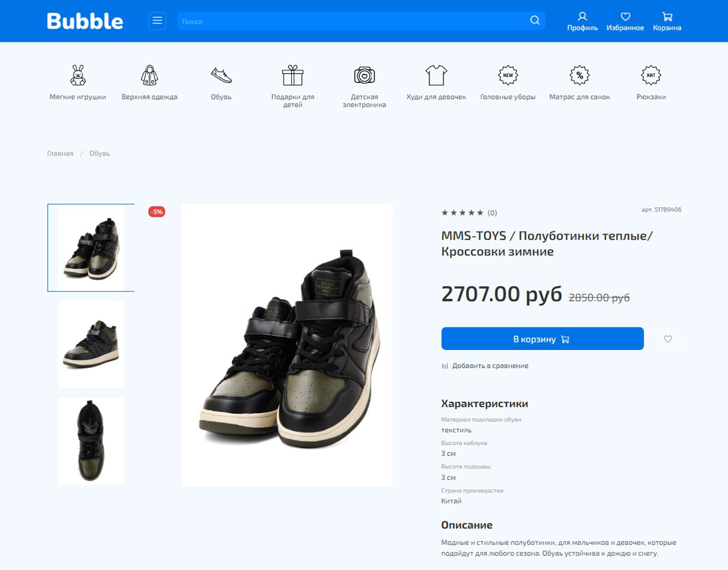Add product to favorites with heart button

click(667, 339)
